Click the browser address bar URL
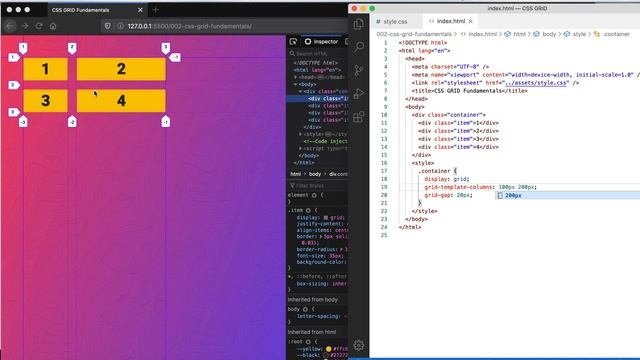640x360 pixels. click(189, 26)
